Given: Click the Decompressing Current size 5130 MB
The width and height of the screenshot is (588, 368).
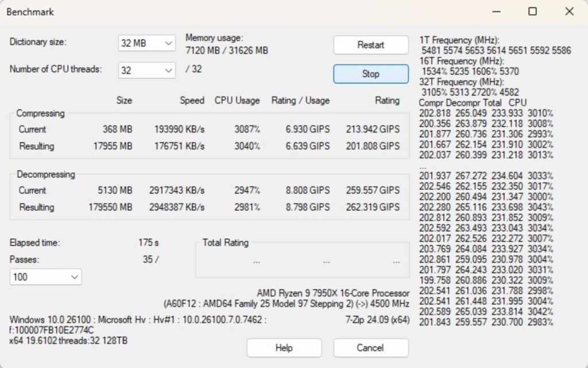Looking at the screenshot, I should [x=115, y=191].
